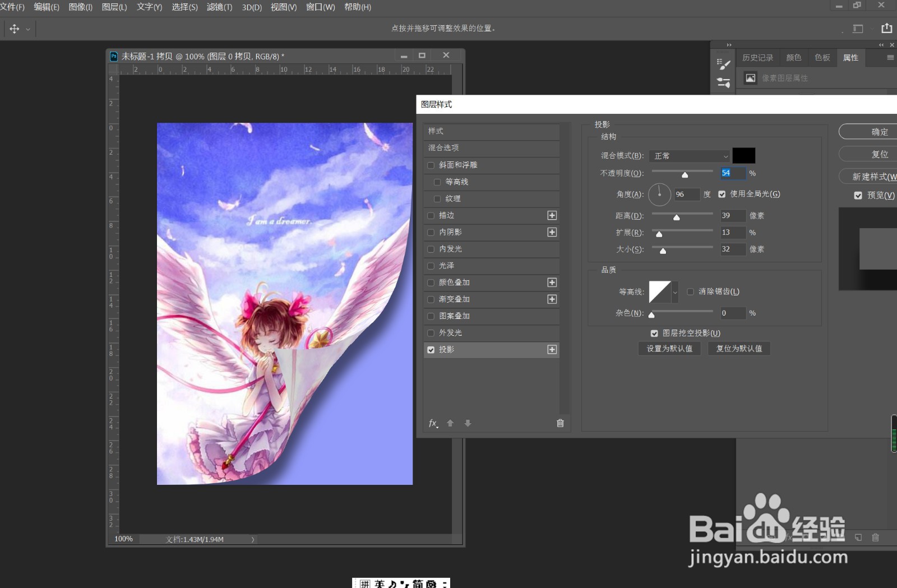Viewport: 897px width, 588px height.
Task: Click the delete layer trash icon at bottom
Action: click(x=876, y=538)
